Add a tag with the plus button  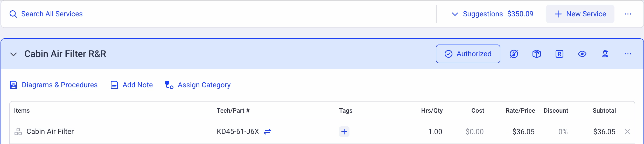344,132
